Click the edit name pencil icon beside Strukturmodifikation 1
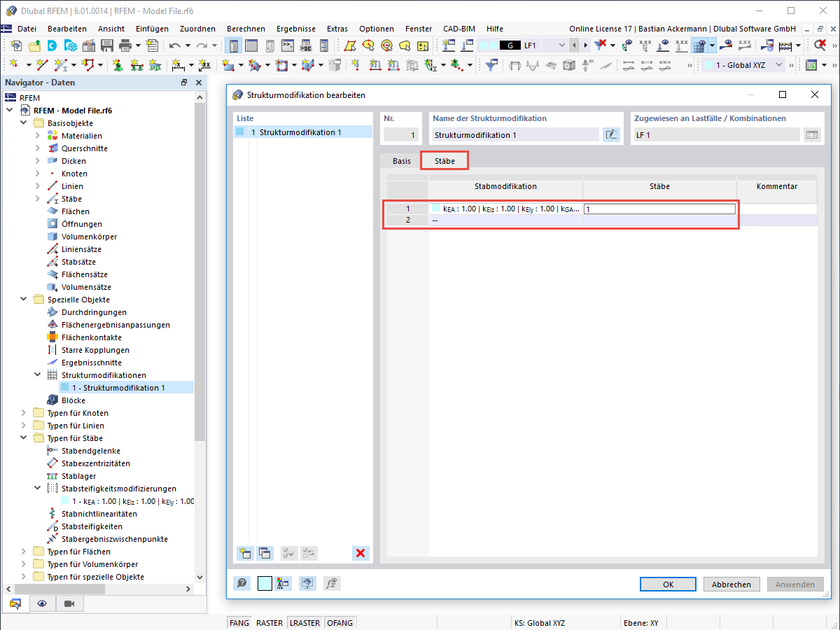Screen dimensions: 840x630 [x=610, y=134]
